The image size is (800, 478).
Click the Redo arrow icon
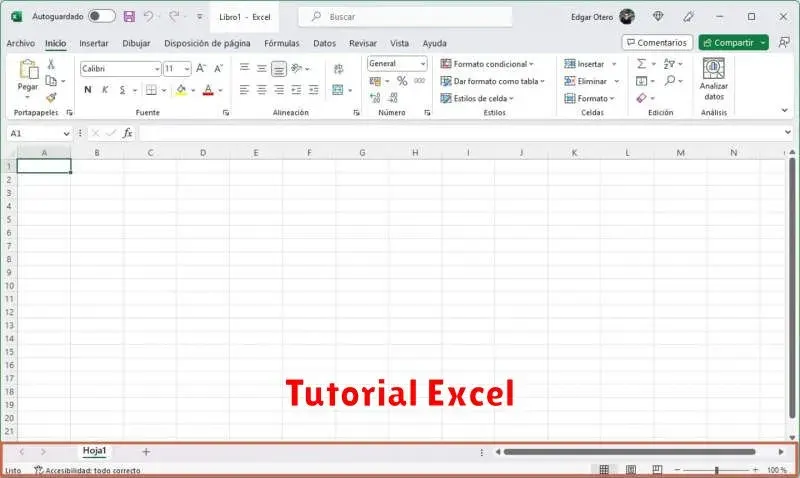tap(174, 16)
